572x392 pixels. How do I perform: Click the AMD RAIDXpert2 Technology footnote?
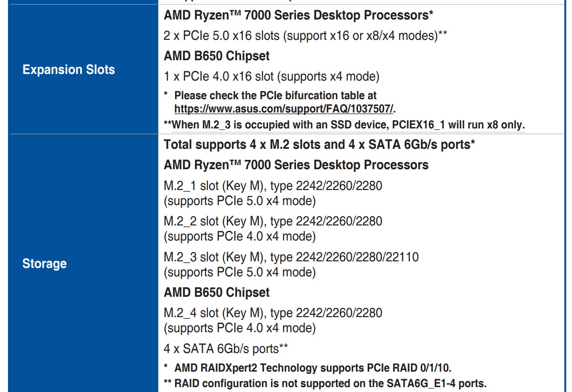coord(313,368)
